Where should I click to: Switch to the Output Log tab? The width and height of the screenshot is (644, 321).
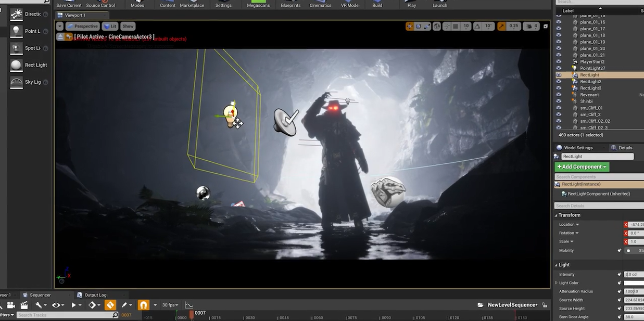pos(95,295)
